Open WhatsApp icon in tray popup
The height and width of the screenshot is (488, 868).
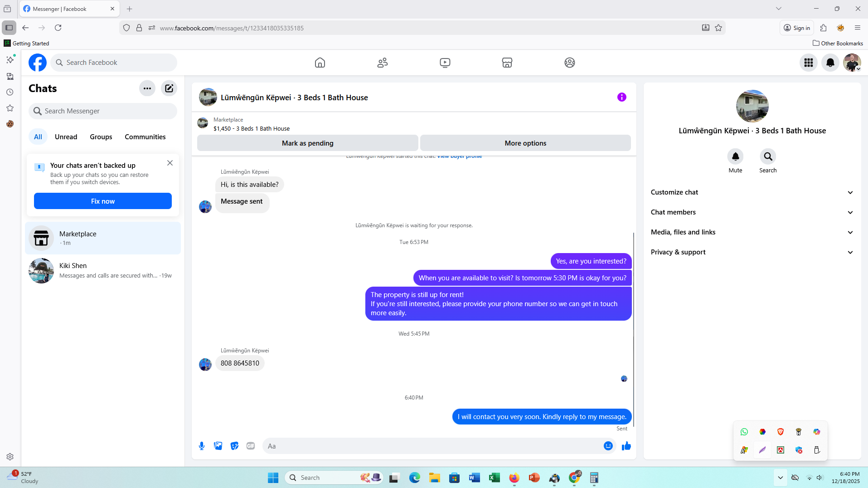coord(744,432)
